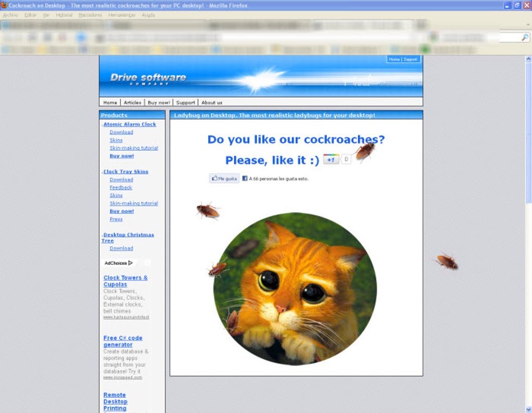This screenshot has height=413, width=532.
Task: Open Skin-making tutorial under Atomic Alarm Clock
Action: click(134, 148)
